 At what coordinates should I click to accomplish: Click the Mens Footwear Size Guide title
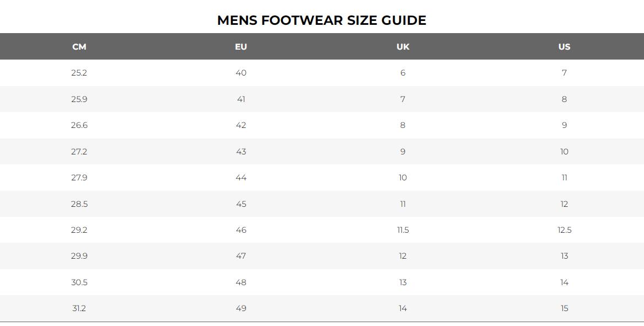tap(321, 20)
